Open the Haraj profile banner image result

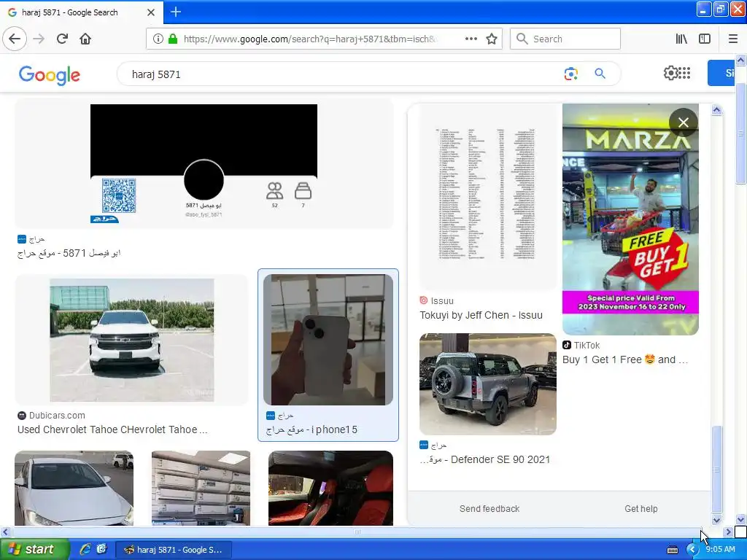(x=204, y=163)
